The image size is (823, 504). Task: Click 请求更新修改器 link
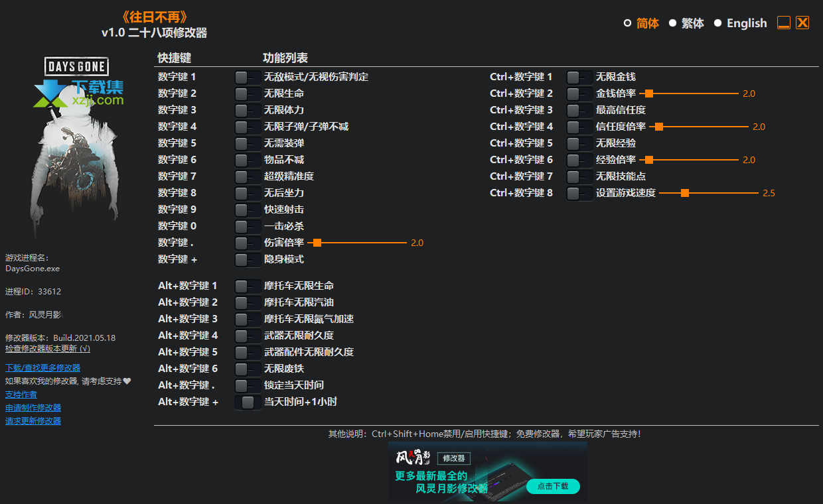pyautogui.click(x=33, y=421)
